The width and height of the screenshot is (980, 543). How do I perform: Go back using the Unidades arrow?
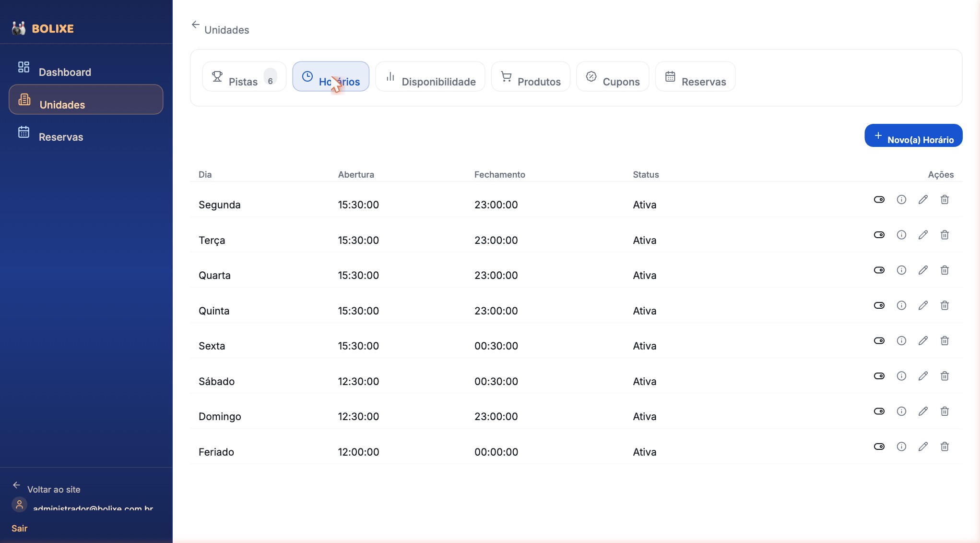(x=196, y=24)
